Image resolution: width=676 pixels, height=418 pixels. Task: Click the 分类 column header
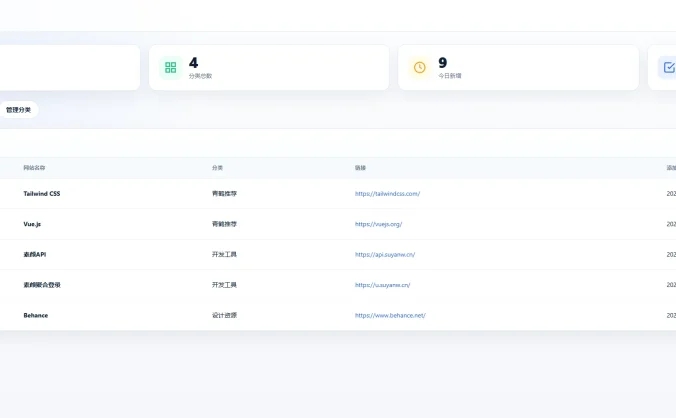point(217,168)
